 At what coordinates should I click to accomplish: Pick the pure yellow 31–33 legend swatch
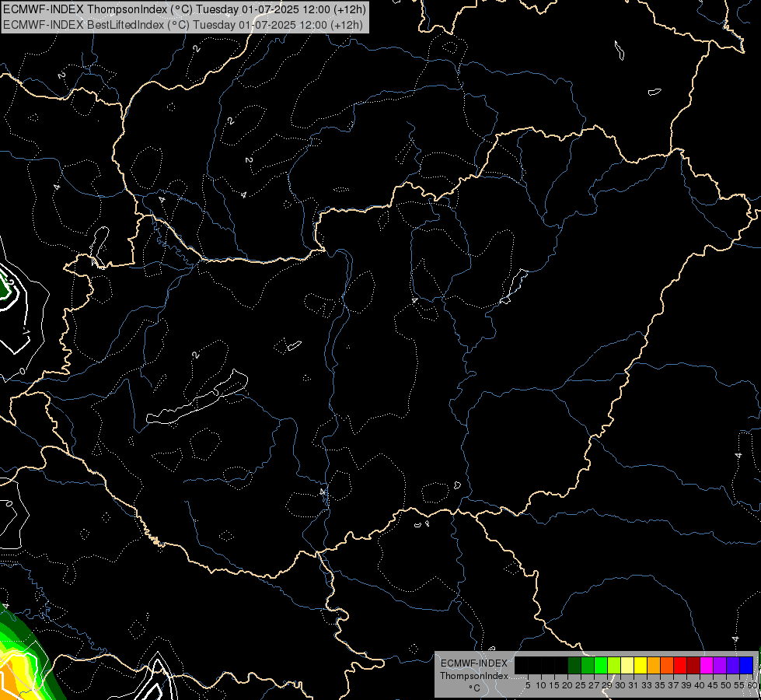point(641,665)
